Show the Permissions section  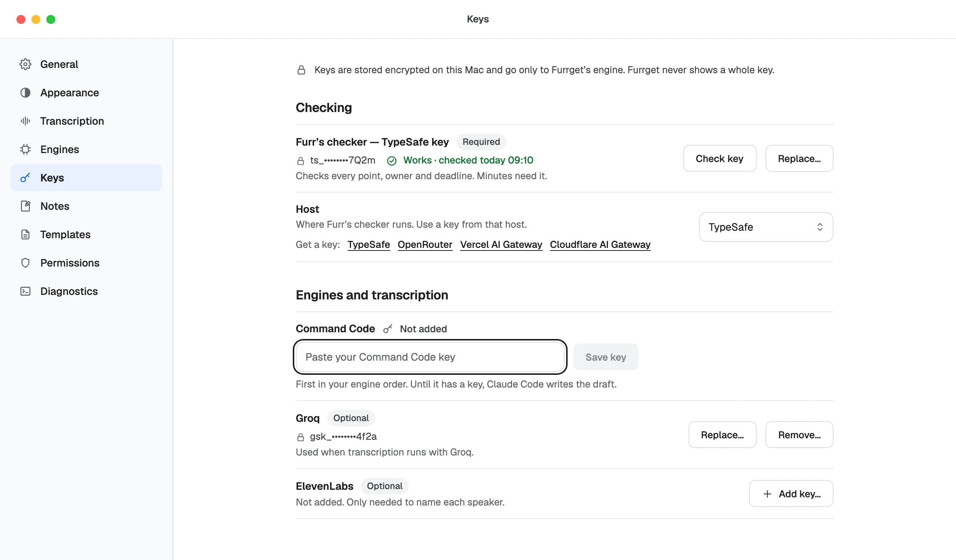pos(86,263)
